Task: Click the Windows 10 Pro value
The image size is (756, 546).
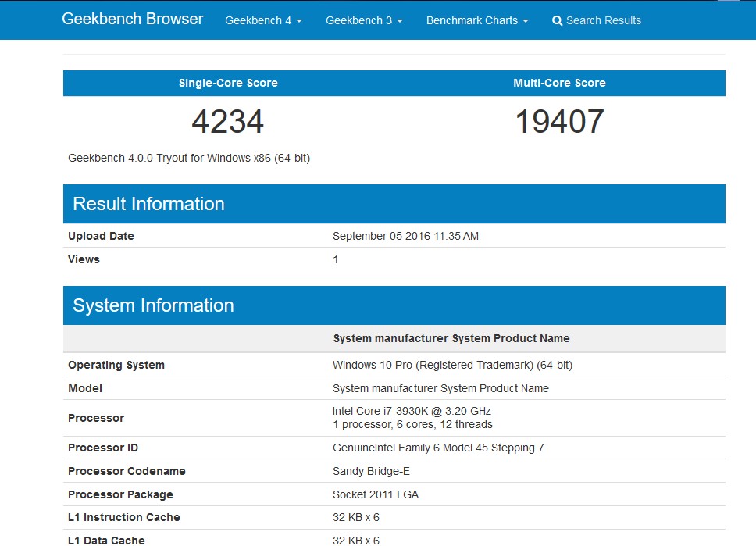Action: coord(452,365)
